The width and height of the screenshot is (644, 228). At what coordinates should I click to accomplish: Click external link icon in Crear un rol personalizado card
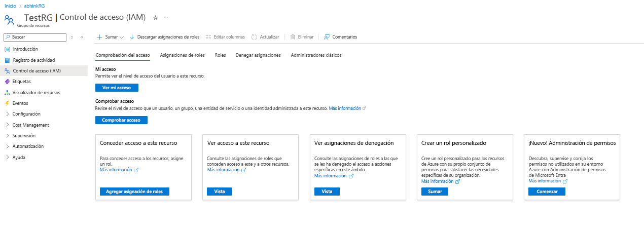click(458, 181)
